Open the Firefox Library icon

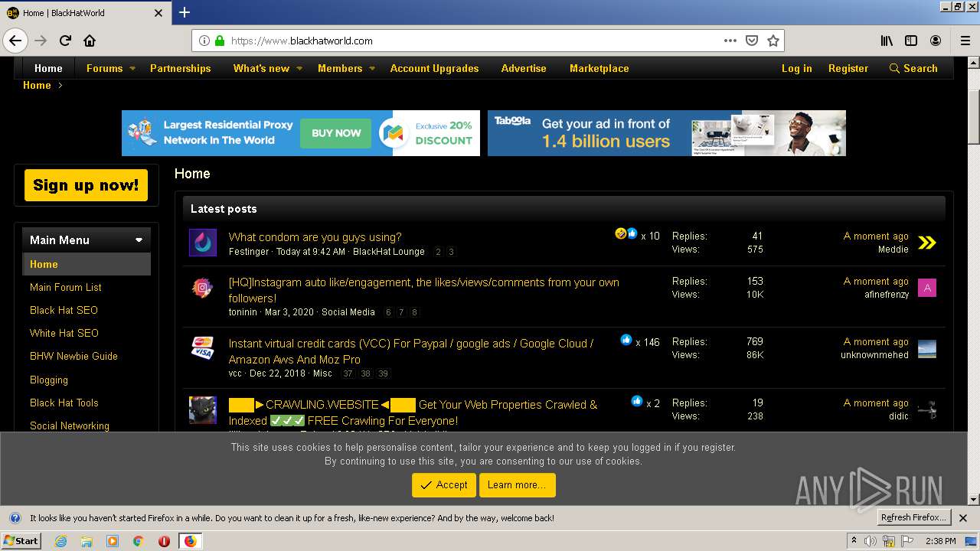click(887, 41)
